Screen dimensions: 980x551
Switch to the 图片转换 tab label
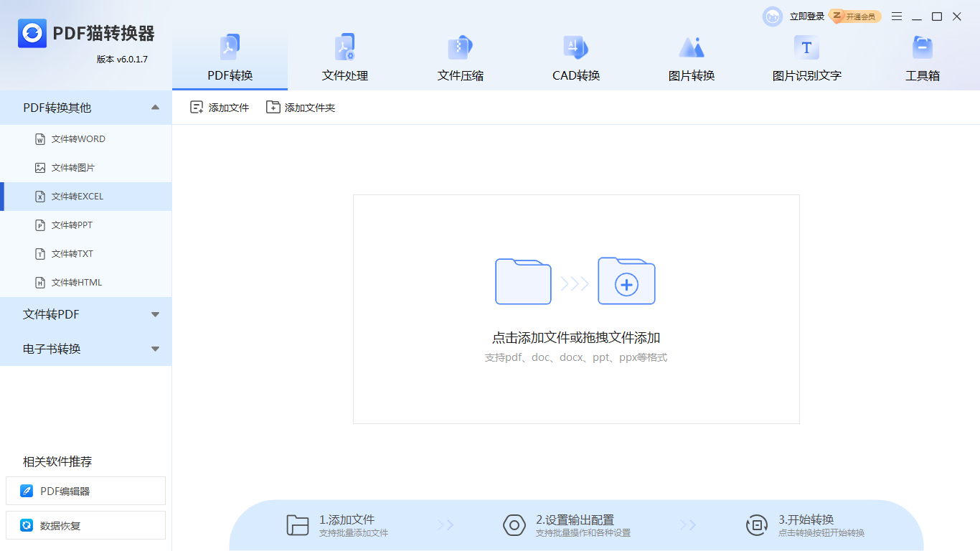692,75
